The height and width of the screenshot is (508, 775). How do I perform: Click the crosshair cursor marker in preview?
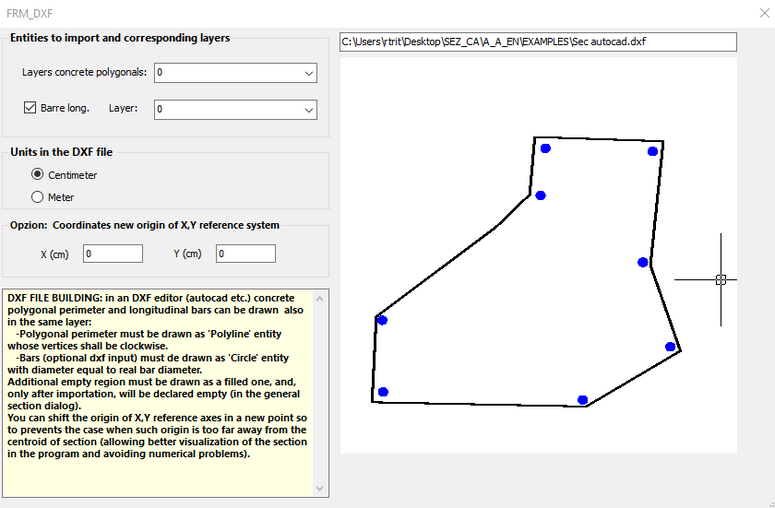pos(721,280)
